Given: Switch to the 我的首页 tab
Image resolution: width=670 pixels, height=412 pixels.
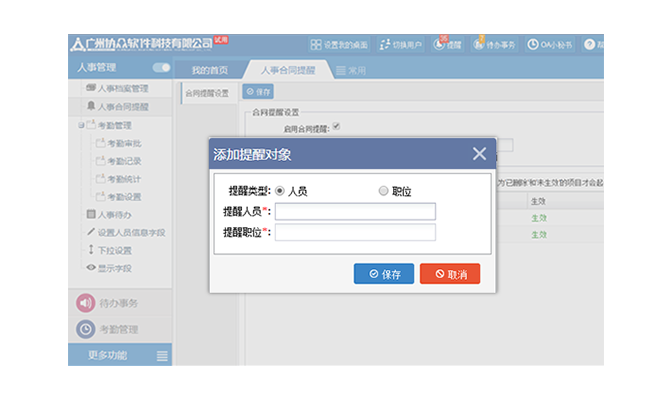Looking at the screenshot, I should 209,70.
